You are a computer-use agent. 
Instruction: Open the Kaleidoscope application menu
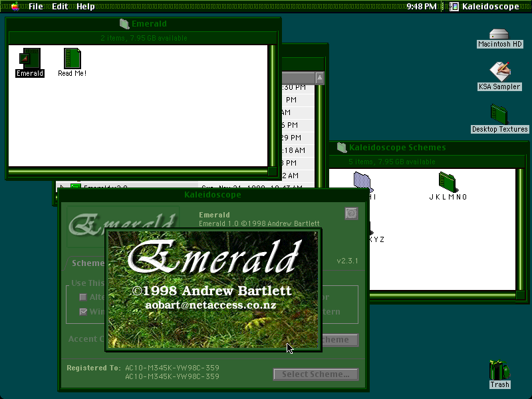pyautogui.click(x=485, y=7)
